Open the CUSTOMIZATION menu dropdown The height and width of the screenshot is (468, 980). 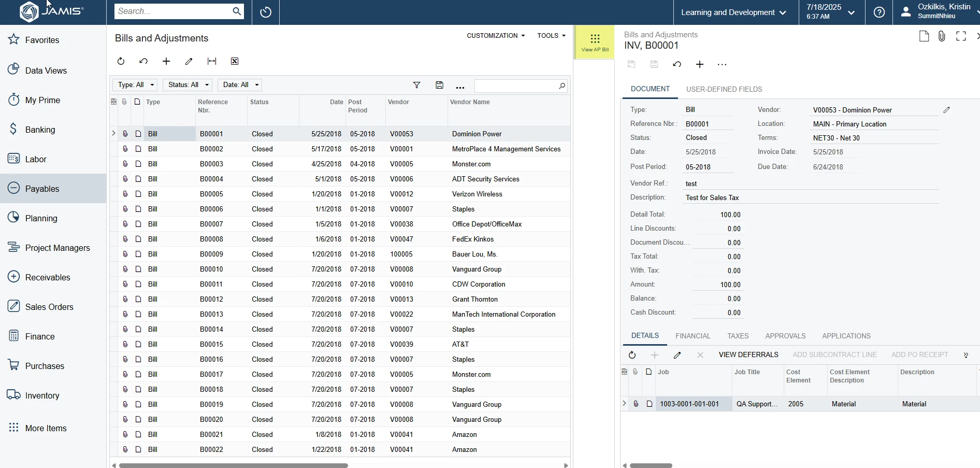pyautogui.click(x=496, y=36)
